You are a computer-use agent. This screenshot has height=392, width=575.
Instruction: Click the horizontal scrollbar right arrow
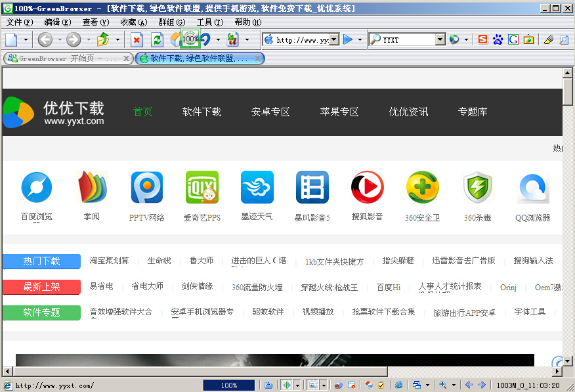tap(557, 371)
